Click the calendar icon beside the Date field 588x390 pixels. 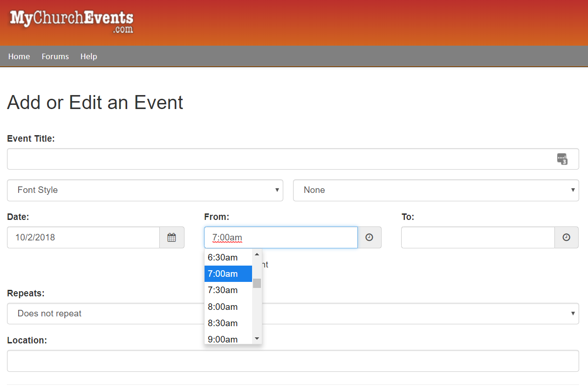pos(171,237)
